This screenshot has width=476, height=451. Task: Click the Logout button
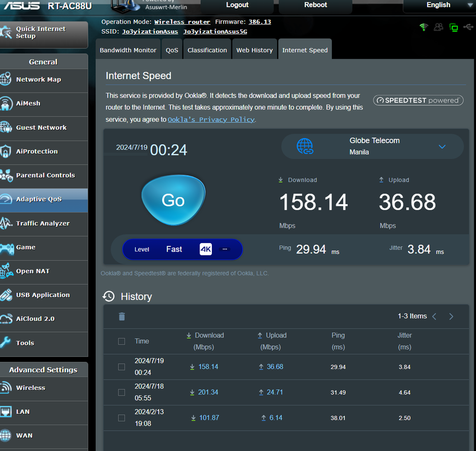coord(237,6)
